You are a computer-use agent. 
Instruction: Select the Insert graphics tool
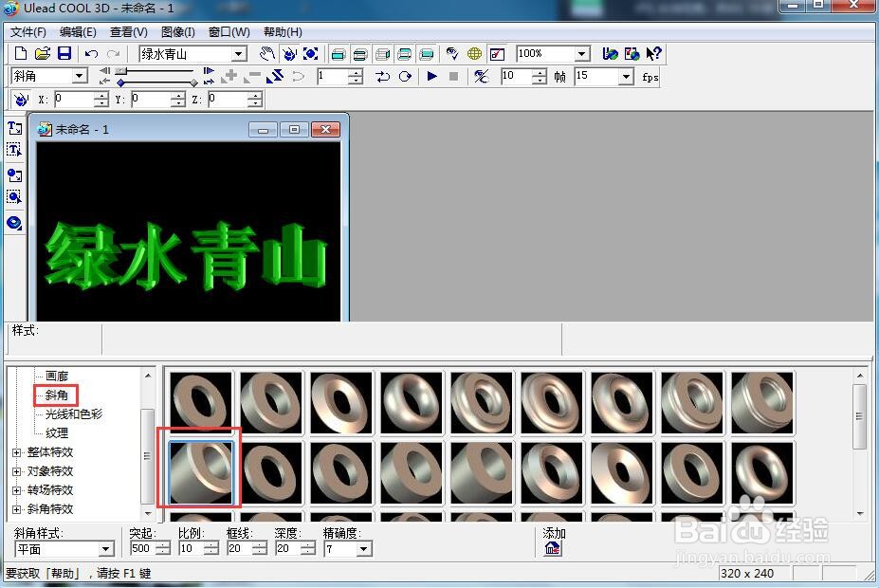pyautogui.click(x=14, y=175)
